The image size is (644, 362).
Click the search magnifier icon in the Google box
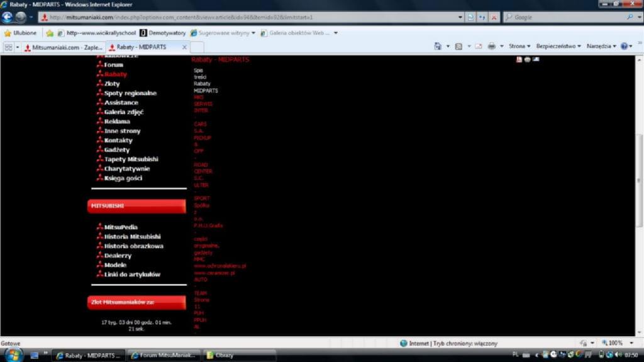(x=630, y=17)
